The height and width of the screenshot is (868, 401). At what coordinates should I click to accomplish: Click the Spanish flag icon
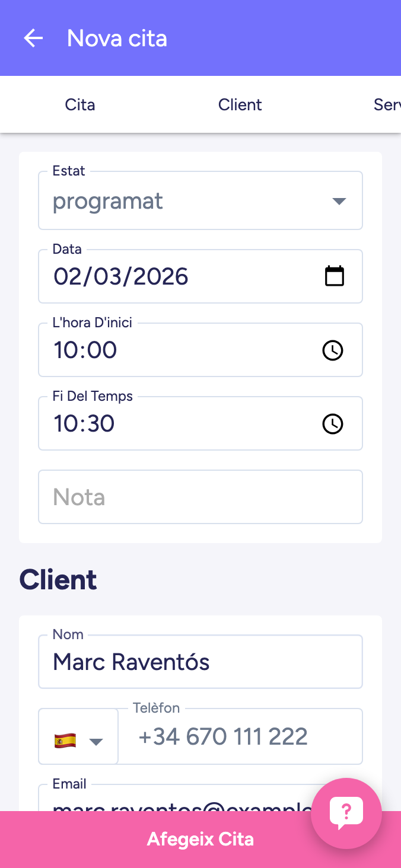[x=65, y=741]
